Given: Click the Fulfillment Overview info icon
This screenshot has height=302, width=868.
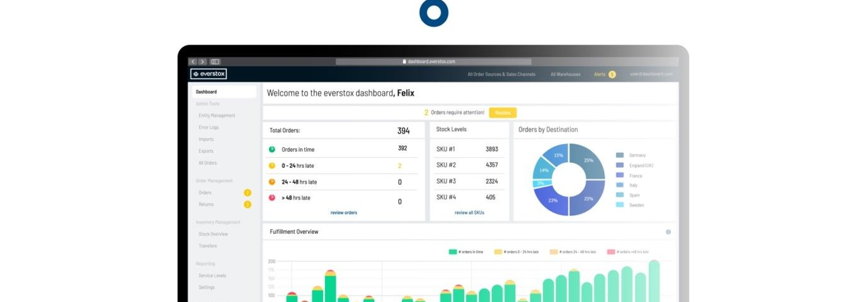Looking at the screenshot, I should click(668, 232).
